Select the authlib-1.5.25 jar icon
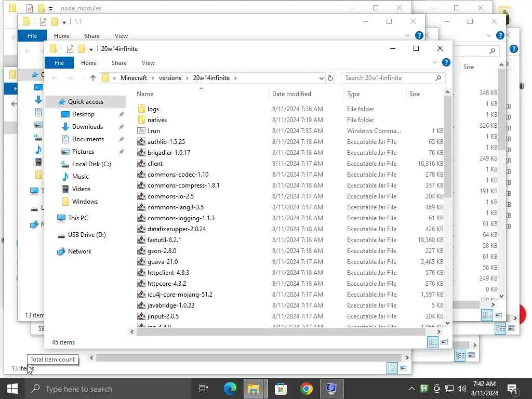 click(141, 141)
